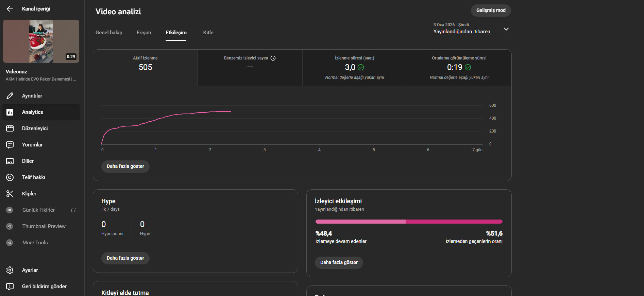This screenshot has height=296, width=644.
Task: Open the Düzenleyici editor icon
Action: pos(10,128)
